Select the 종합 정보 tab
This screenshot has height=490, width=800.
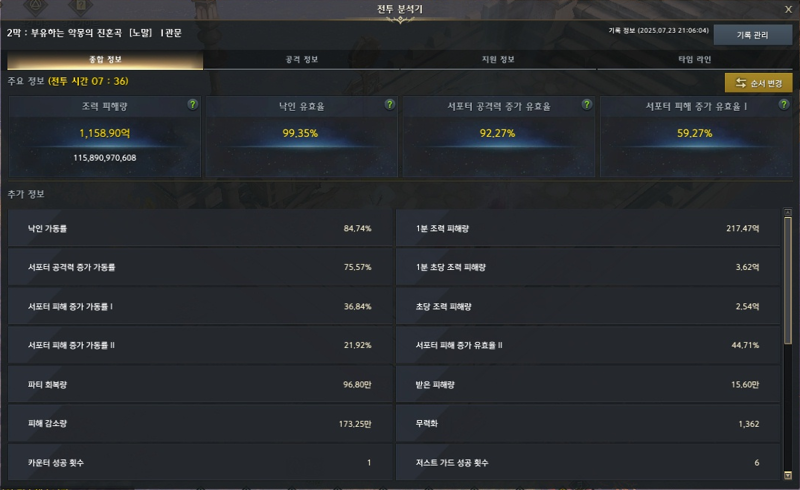(x=105, y=59)
